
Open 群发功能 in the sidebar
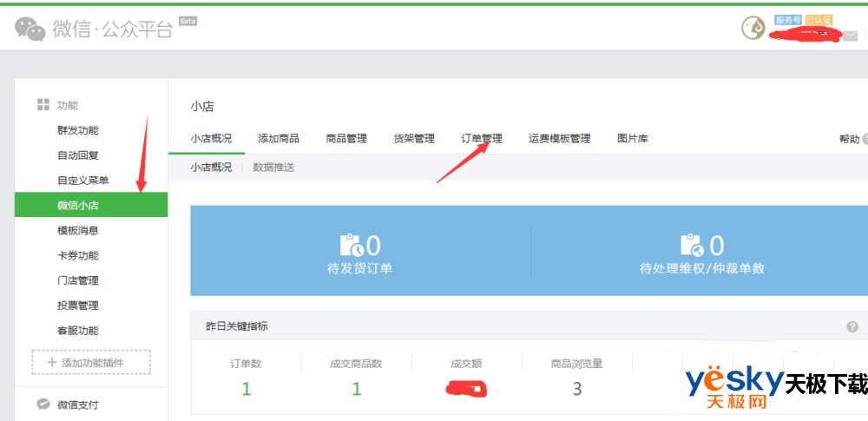click(x=78, y=131)
